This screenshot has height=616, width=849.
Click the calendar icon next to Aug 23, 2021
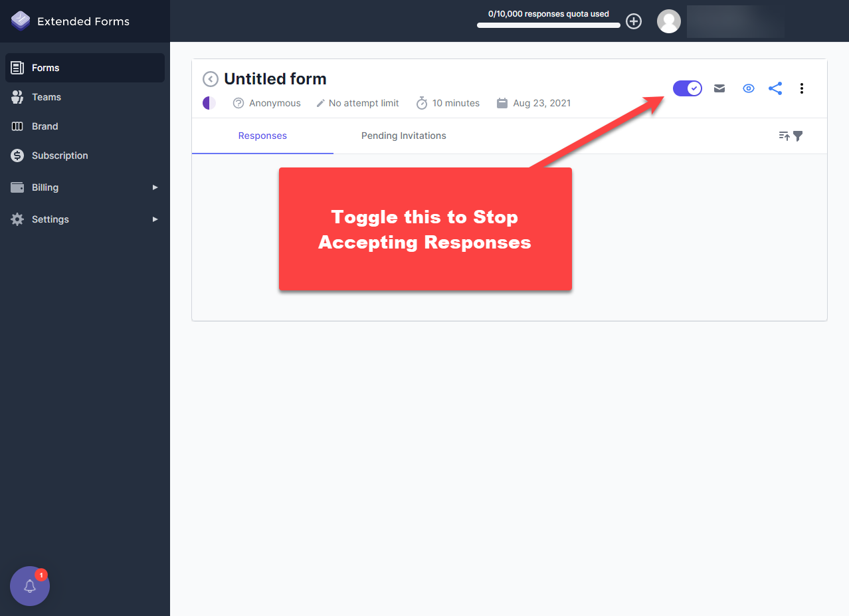tap(502, 103)
